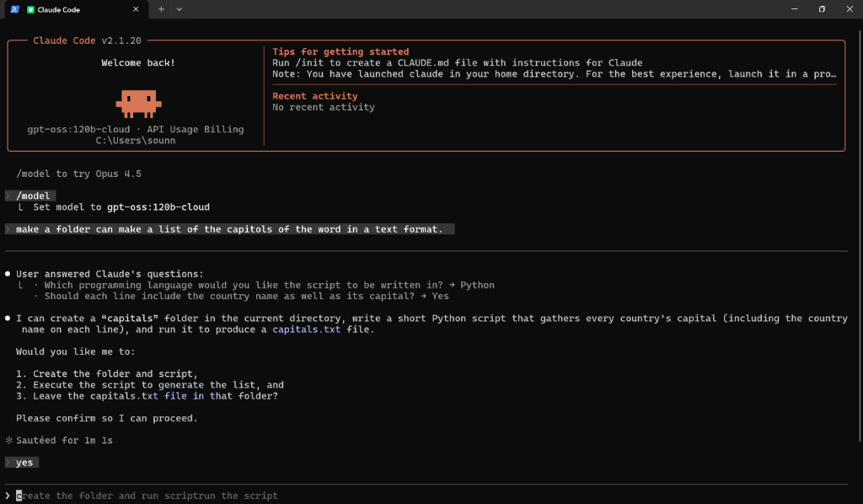Click the highlighted '/model' command line

coord(31,196)
